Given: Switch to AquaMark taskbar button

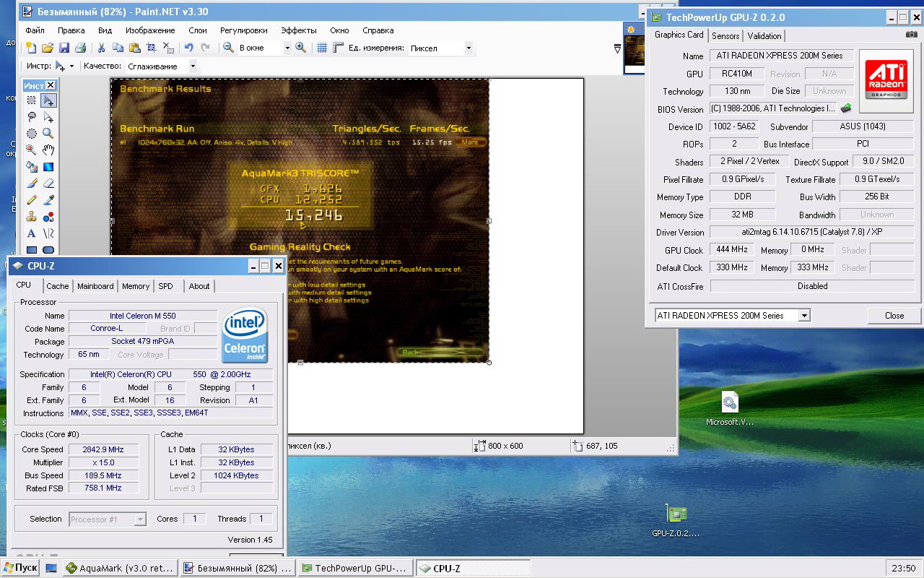Looking at the screenshot, I should coord(119,569).
